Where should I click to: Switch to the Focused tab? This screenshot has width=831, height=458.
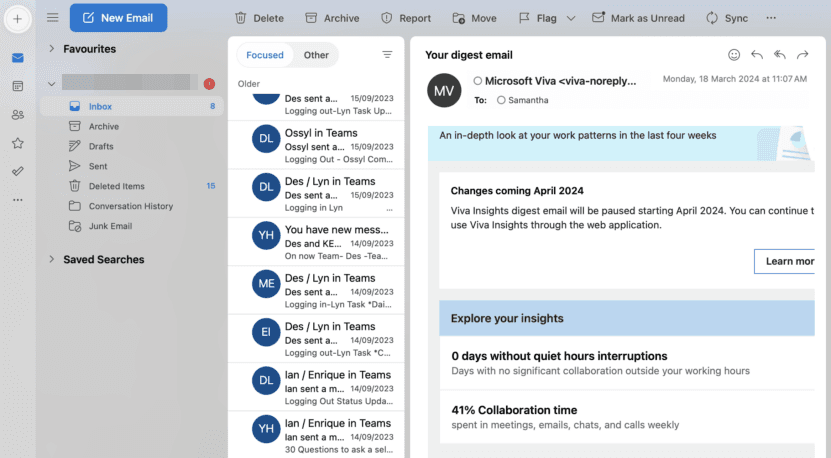[x=264, y=55]
